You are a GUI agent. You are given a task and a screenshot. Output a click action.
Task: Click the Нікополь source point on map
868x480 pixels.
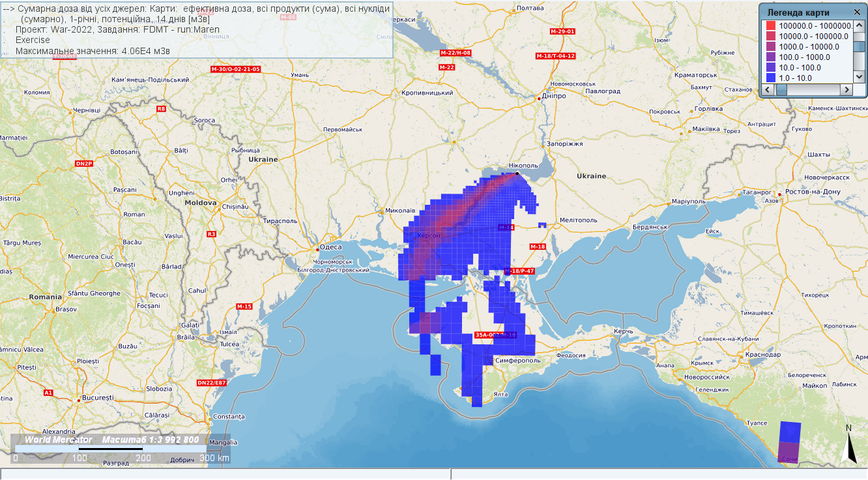[x=517, y=173]
